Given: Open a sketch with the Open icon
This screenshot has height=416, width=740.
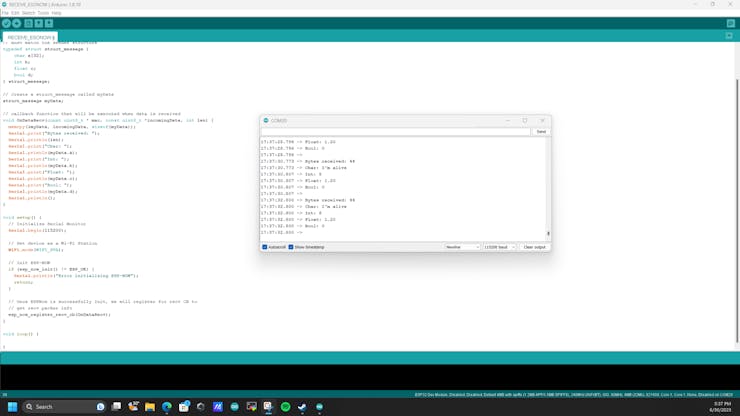Looking at the screenshot, I should (39, 23).
